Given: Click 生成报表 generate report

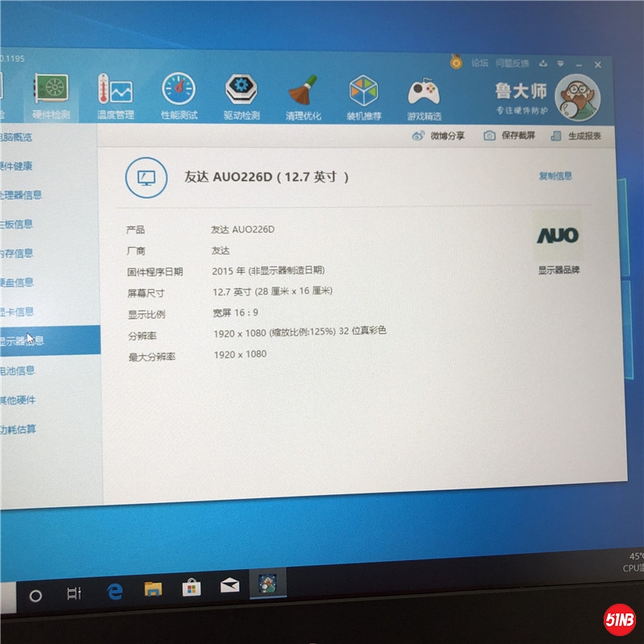Looking at the screenshot, I should tap(576, 136).
